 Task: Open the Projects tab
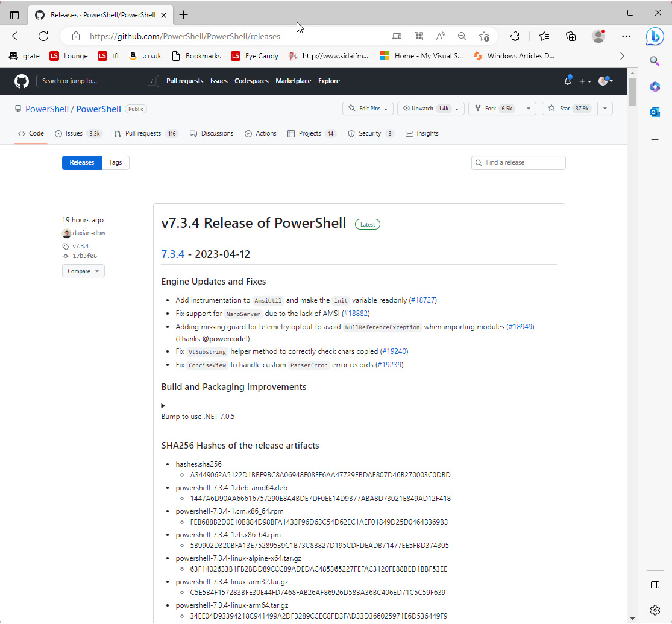pos(312,134)
